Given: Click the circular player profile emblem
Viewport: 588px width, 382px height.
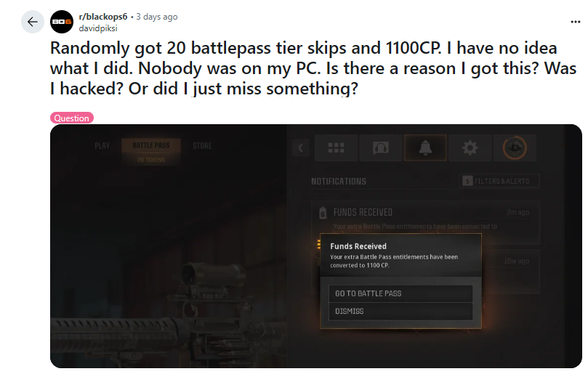Looking at the screenshot, I should [x=515, y=147].
